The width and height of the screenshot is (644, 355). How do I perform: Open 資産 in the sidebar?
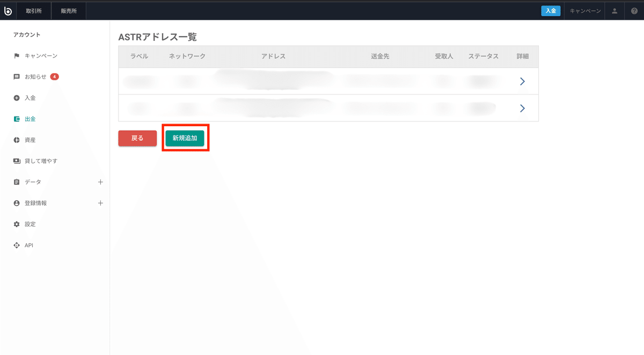(30, 140)
